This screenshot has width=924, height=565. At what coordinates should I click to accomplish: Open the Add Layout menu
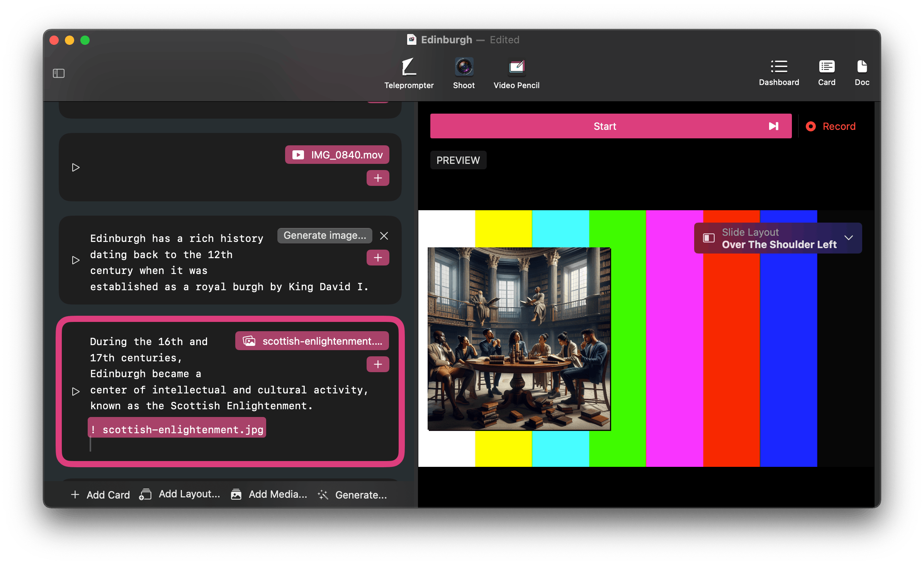pos(180,494)
